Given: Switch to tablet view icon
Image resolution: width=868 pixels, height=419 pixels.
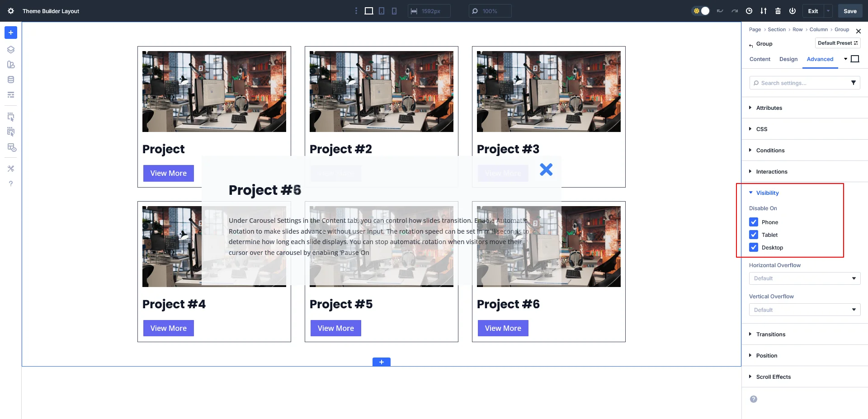Looking at the screenshot, I should coord(382,11).
